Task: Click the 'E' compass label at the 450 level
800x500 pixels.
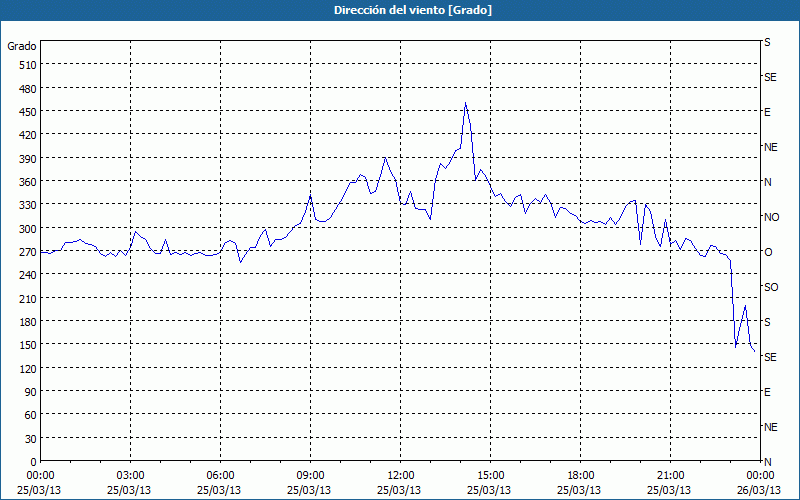Action: (x=767, y=112)
